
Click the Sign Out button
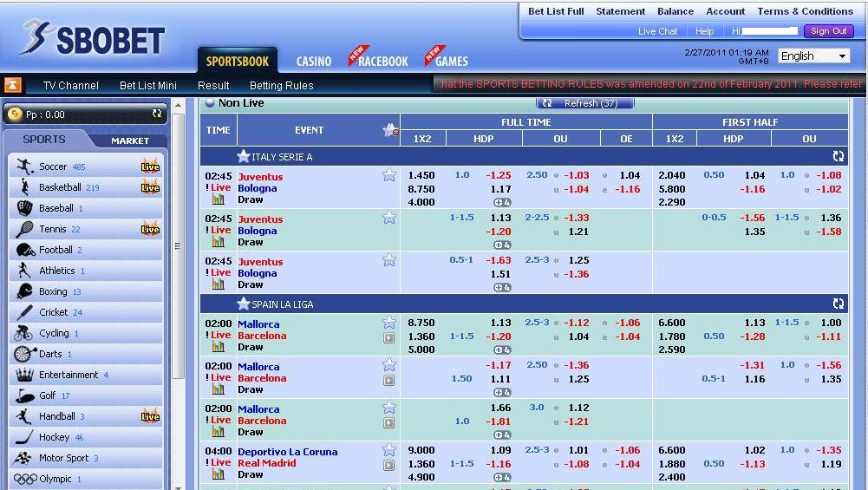pyautogui.click(x=829, y=31)
